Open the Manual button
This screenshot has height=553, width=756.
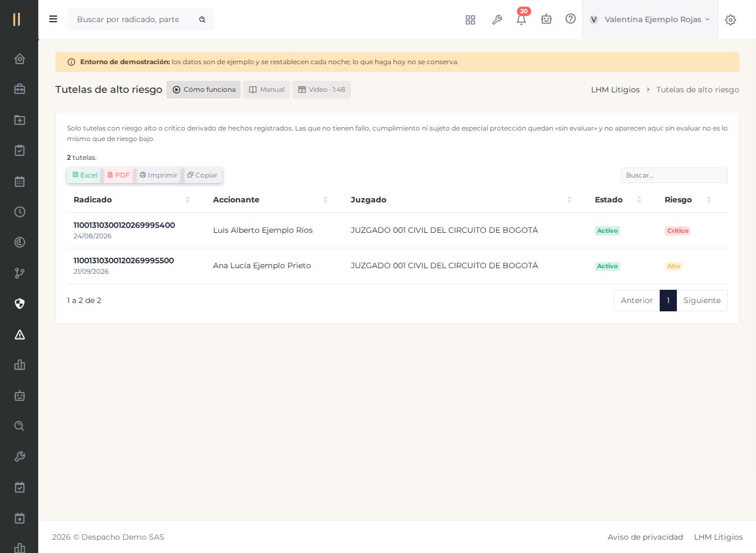(267, 90)
